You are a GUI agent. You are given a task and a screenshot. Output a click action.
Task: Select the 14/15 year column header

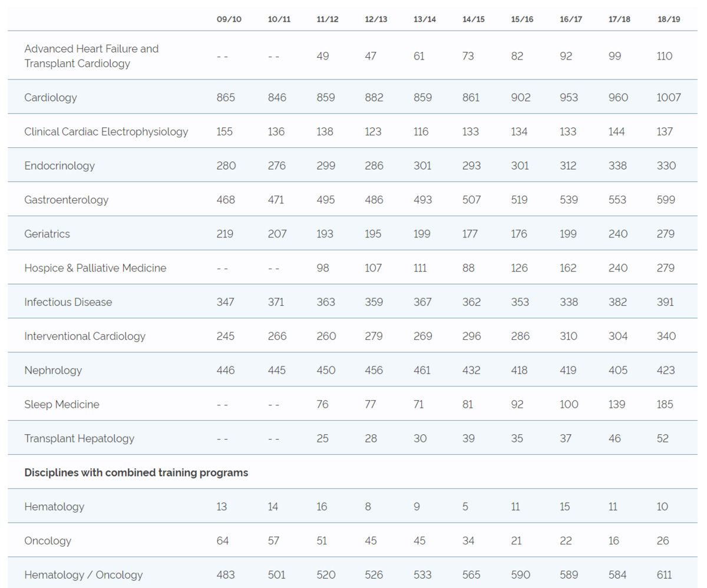click(473, 19)
